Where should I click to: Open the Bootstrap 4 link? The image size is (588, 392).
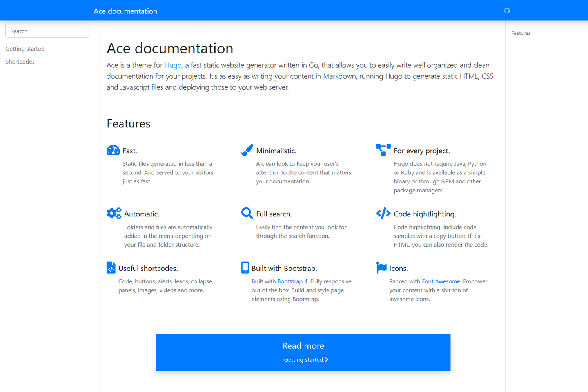pos(292,281)
